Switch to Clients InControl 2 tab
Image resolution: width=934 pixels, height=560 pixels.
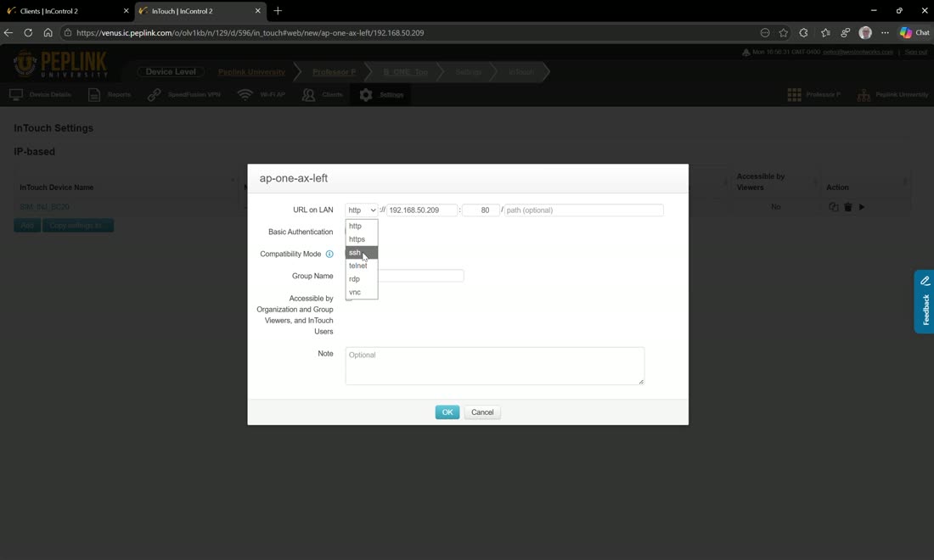(65, 11)
